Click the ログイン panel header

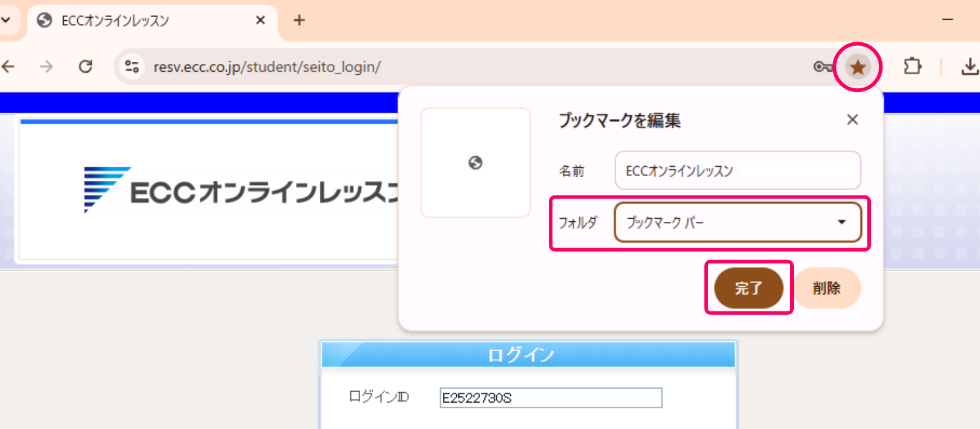click(x=529, y=354)
